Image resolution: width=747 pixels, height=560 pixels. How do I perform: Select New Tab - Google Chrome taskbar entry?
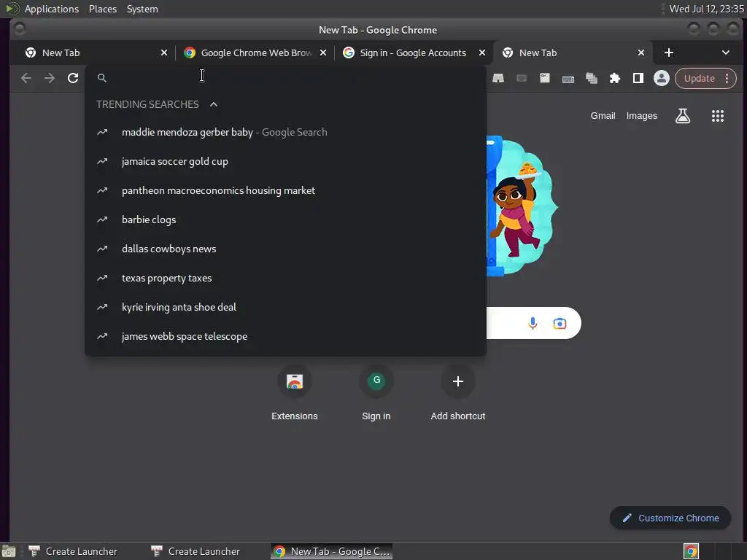332,551
